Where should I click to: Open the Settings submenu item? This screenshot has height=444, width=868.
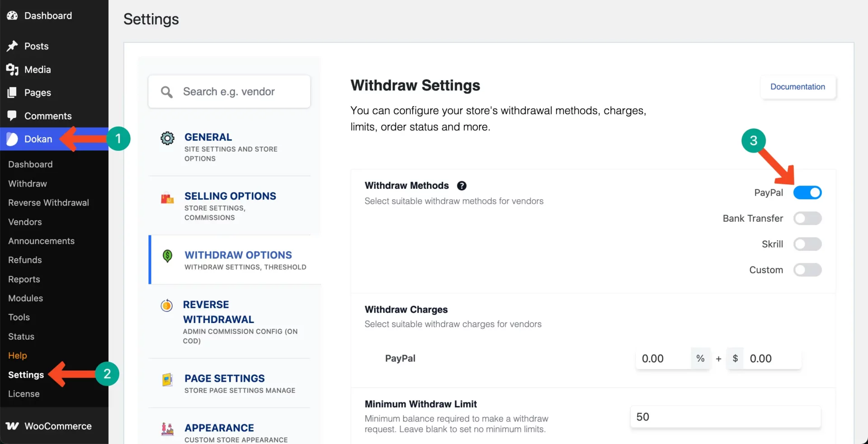coord(26,375)
